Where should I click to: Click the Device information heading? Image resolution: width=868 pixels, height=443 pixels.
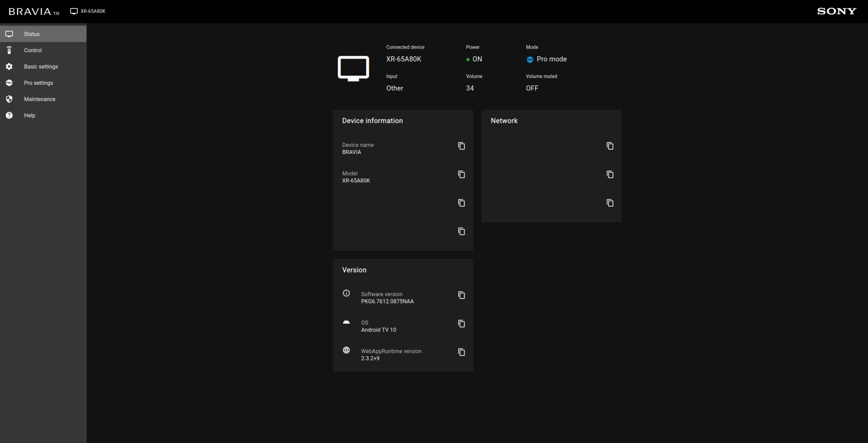point(373,120)
